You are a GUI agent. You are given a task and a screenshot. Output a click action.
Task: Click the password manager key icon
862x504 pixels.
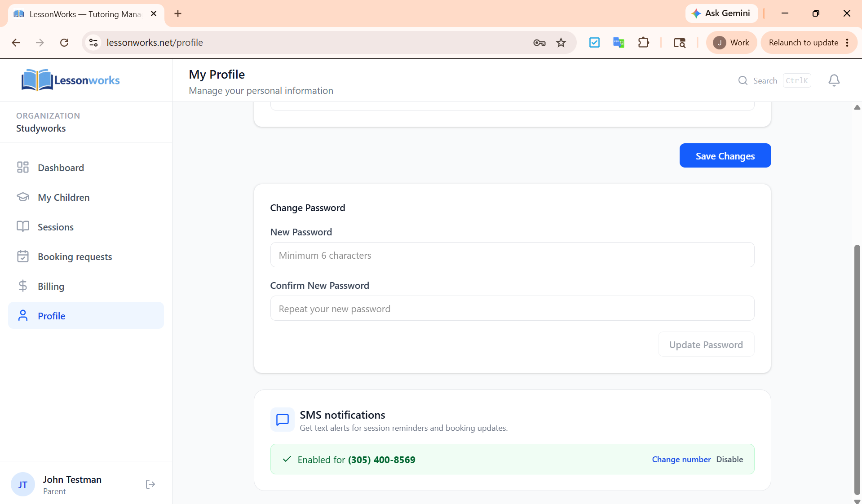[x=539, y=43]
